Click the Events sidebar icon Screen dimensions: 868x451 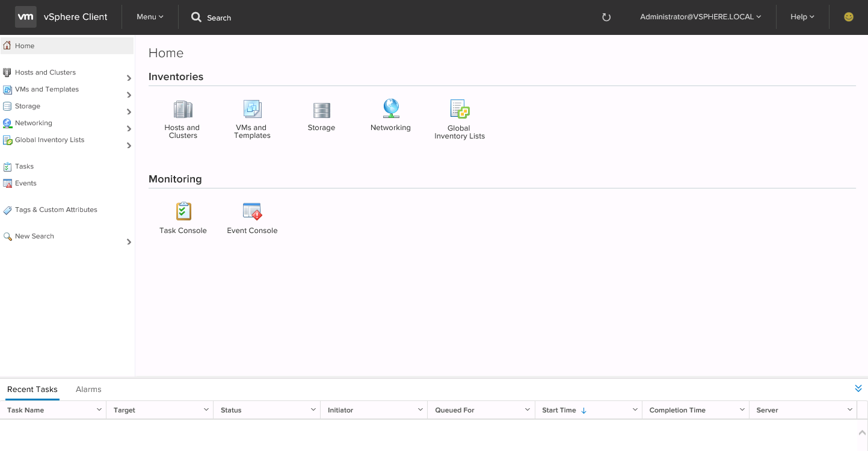coord(7,183)
